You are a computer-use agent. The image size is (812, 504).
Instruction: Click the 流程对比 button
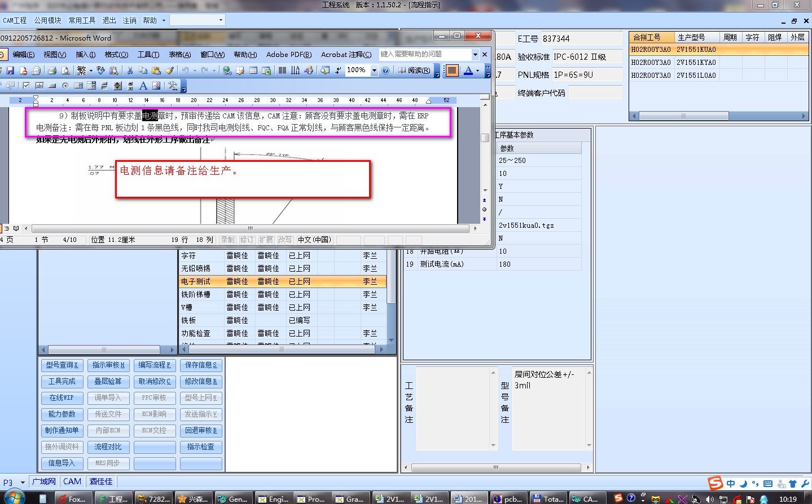click(108, 447)
